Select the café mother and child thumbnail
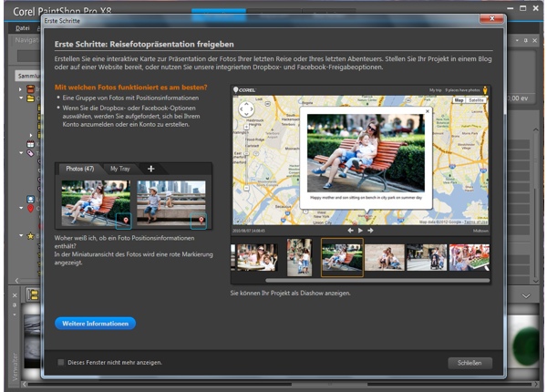This screenshot has height=392, width=547. pyautogui.click(x=257, y=257)
